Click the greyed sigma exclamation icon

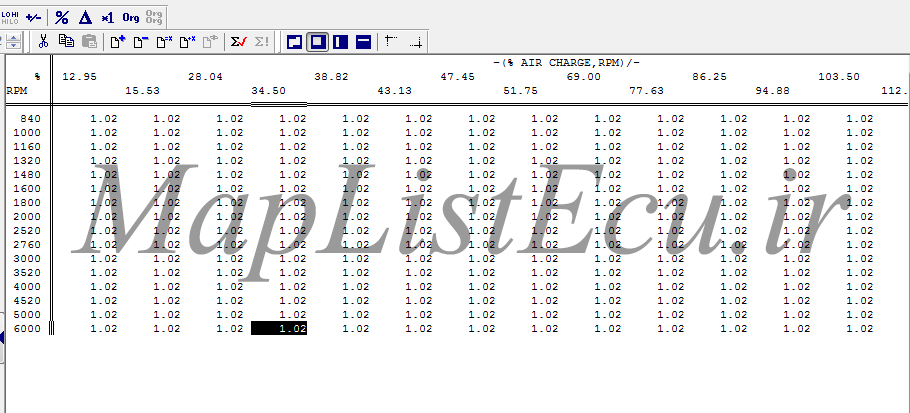point(262,41)
